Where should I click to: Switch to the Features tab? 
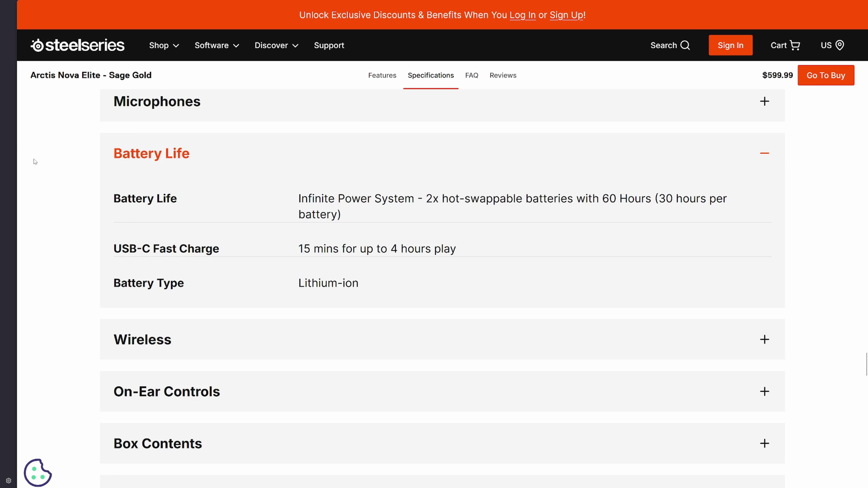click(382, 75)
